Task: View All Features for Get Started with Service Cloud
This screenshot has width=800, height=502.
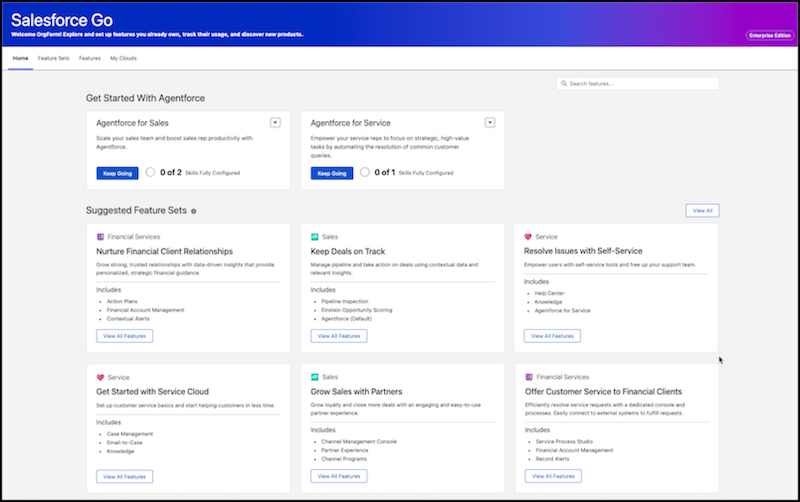Action: (x=124, y=476)
